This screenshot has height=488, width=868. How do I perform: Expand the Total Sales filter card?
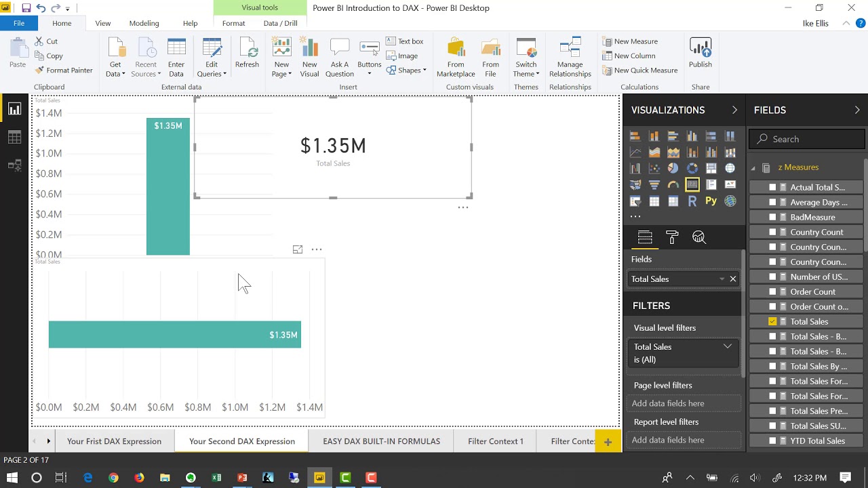click(x=728, y=346)
